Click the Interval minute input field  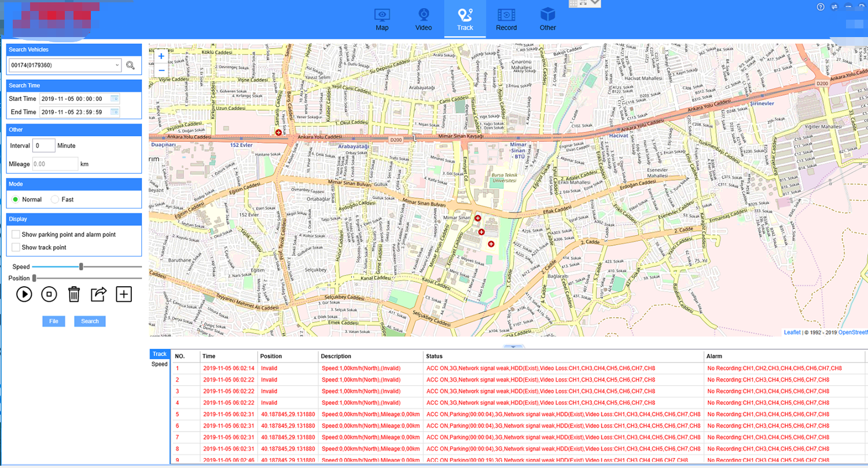coord(44,145)
